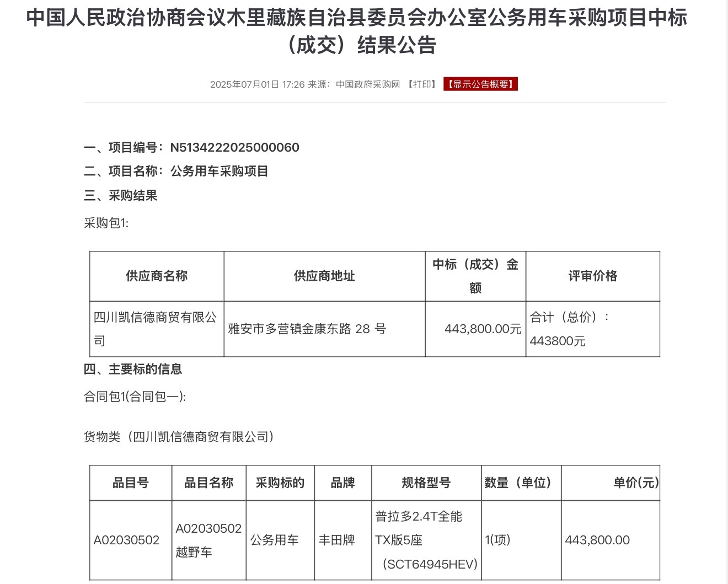Click the page title 中标（成交）结果公告
This screenshot has height=584, width=728.
pyautogui.click(x=357, y=31)
